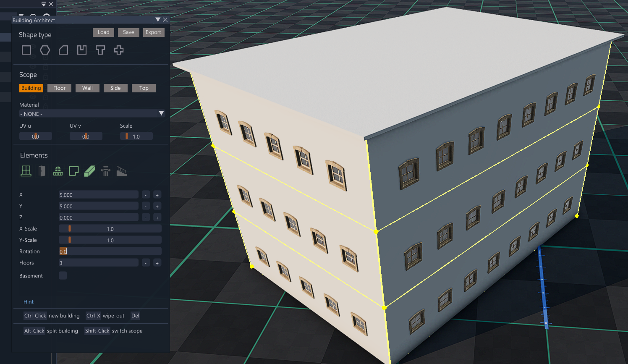Select the cut-corner shape type
This screenshot has width=628, height=364.
pos(63,50)
